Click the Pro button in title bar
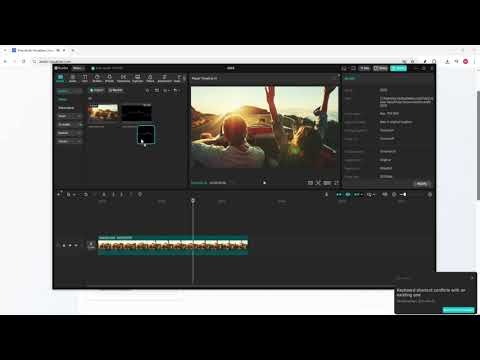The image size is (480, 360). (x=365, y=68)
